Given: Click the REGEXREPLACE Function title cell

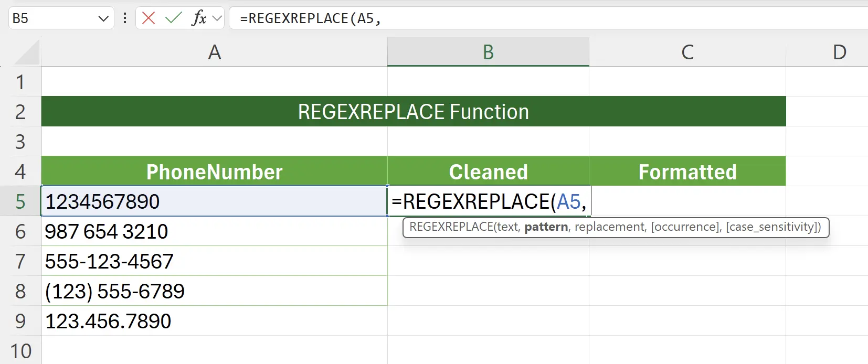Looking at the screenshot, I should [x=414, y=111].
